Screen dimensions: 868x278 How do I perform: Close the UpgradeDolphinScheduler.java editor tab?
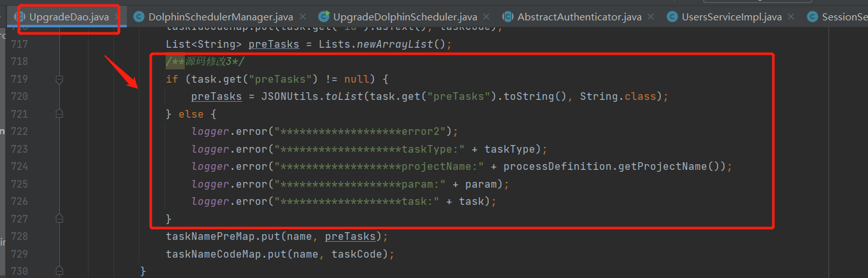pos(486,17)
